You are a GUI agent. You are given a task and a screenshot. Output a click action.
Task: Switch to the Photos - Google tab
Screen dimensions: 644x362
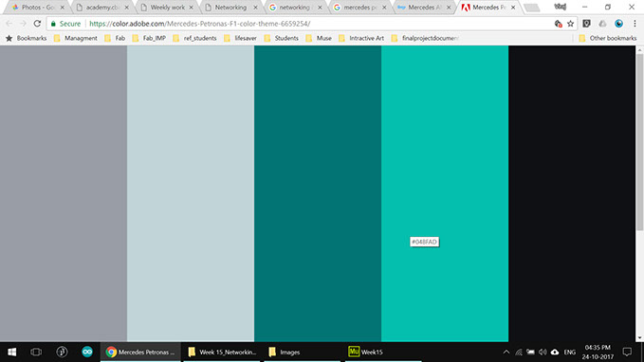coord(37,8)
